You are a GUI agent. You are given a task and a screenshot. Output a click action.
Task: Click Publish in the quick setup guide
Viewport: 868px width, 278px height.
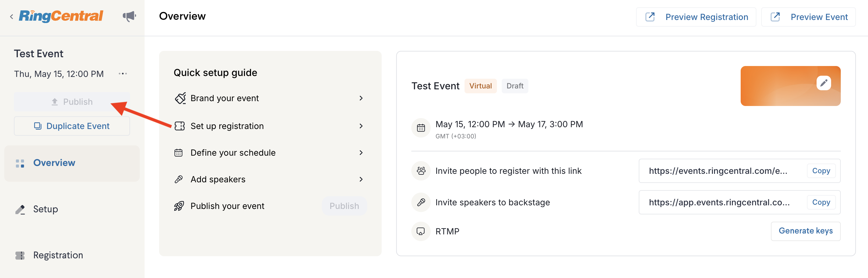tap(344, 206)
